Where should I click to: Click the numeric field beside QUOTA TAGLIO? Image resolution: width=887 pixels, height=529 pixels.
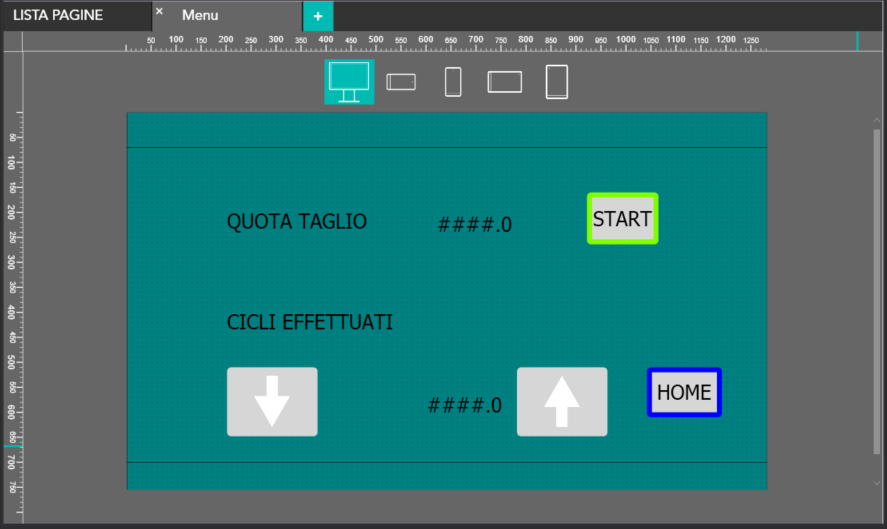tap(475, 225)
